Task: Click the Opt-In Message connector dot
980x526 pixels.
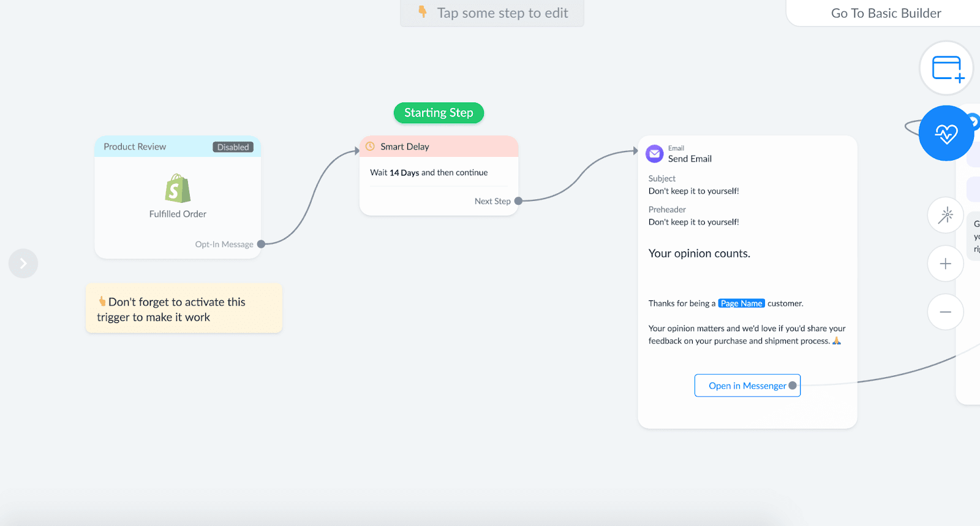Action: [261, 244]
